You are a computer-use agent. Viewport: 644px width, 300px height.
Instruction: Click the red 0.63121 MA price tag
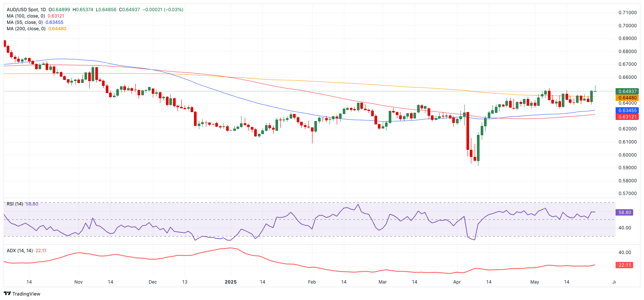pos(627,117)
